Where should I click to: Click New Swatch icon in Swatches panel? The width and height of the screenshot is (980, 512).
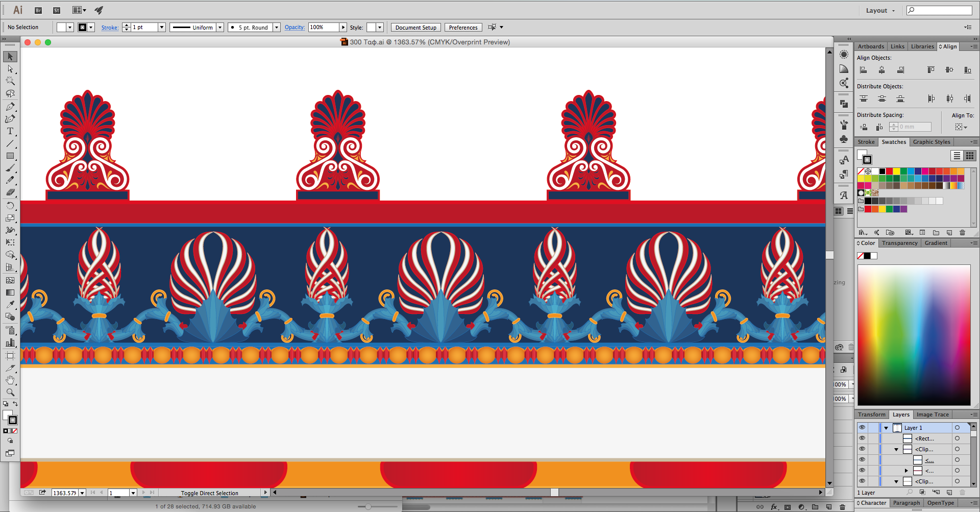pos(949,232)
